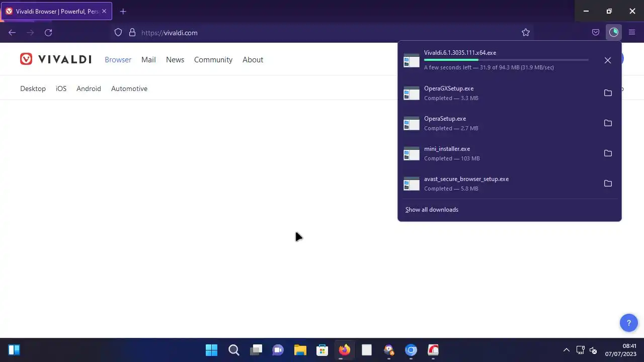Select the Vivaldi Browser tab
Screen dimensions: 644x362
tap(56, 12)
